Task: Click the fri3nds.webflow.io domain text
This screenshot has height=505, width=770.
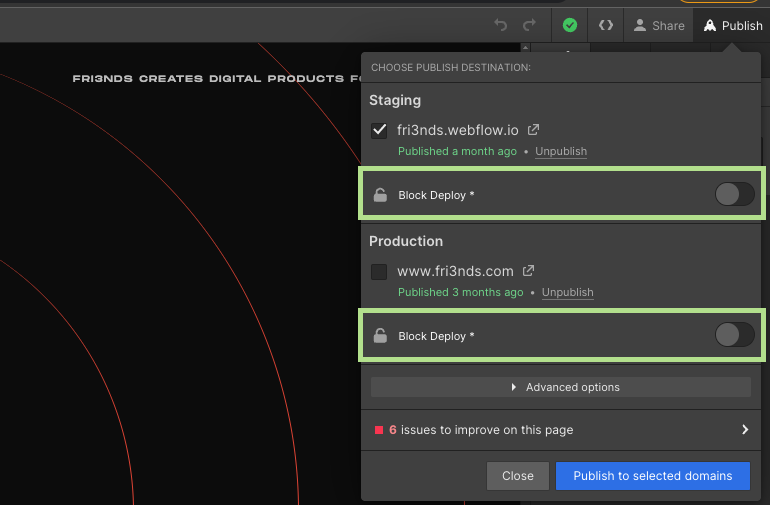Action: click(x=457, y=130)
